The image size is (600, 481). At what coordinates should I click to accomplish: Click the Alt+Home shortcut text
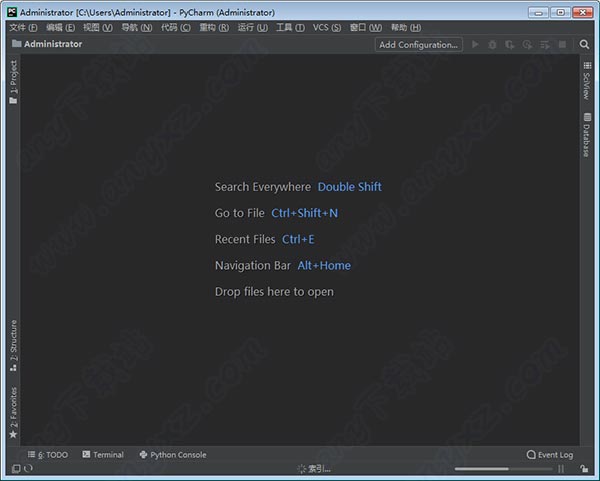click(x=324, y=266)
